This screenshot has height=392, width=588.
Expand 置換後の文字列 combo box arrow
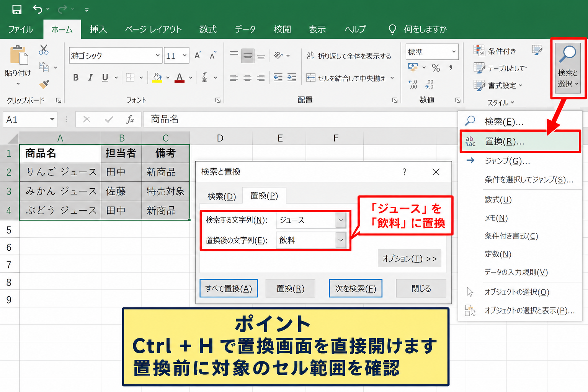click(x=340, y=240)
